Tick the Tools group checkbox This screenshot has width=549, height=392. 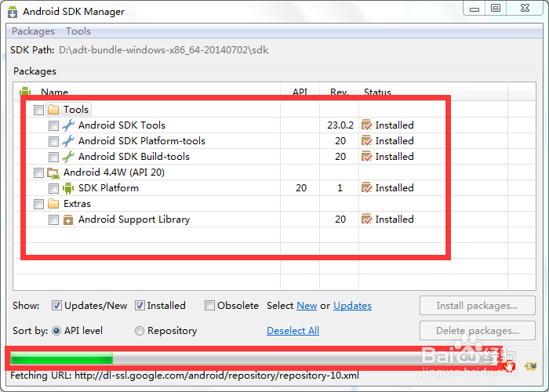click(38, 110)
